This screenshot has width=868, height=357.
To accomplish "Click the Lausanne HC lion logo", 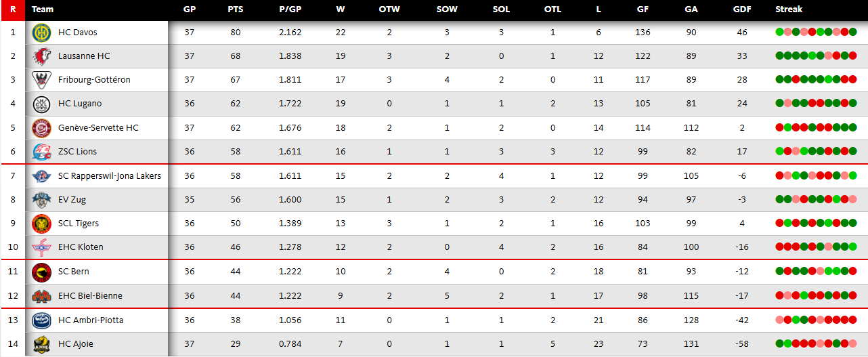I will 42,56.
